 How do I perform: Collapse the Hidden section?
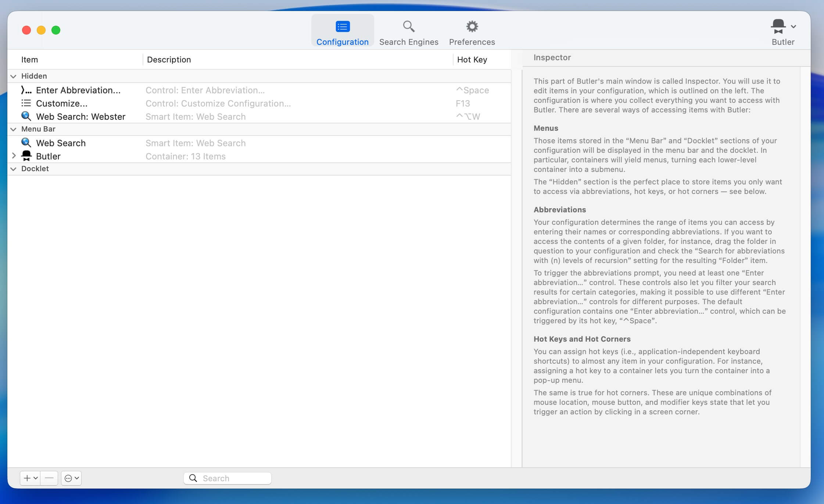(x=14, y=76)
